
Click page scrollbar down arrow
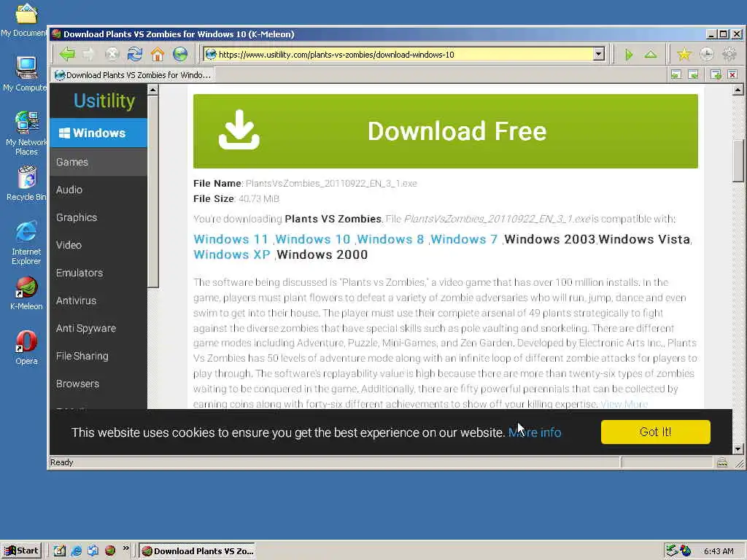738,449
